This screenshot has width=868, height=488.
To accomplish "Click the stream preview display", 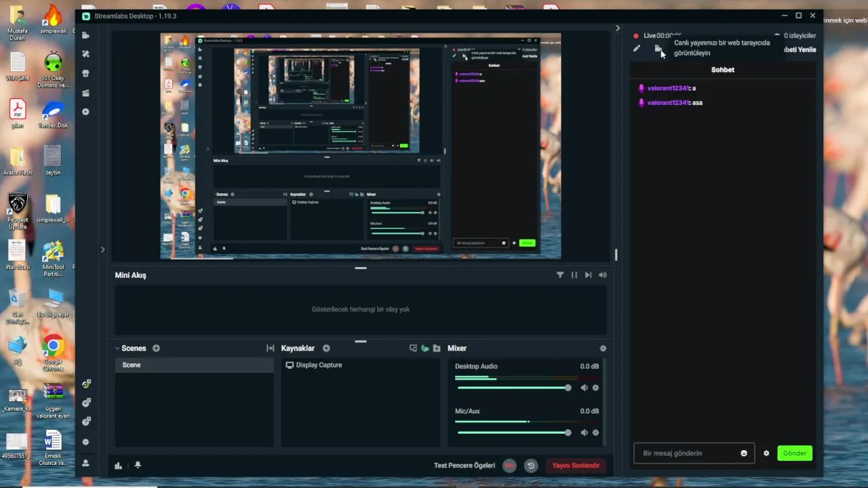I will (x=360, y=146).
